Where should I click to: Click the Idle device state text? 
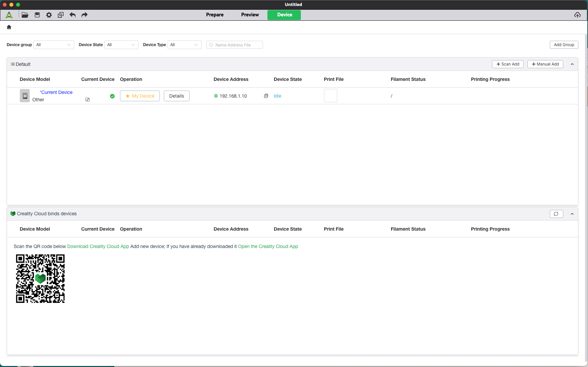(277, 96)
